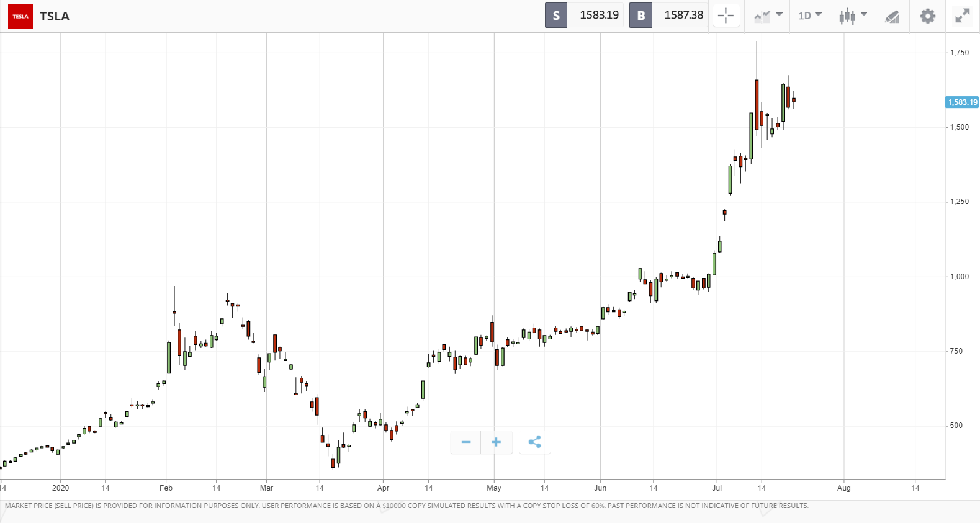Click the Jul date axis label
Viewport: 980px width, 523px height.
click(717, 488)
